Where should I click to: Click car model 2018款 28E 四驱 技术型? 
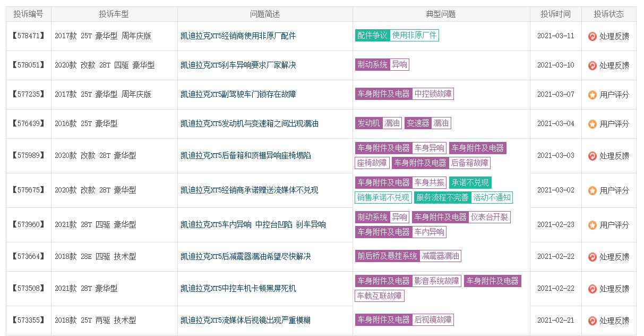[95, 256]
